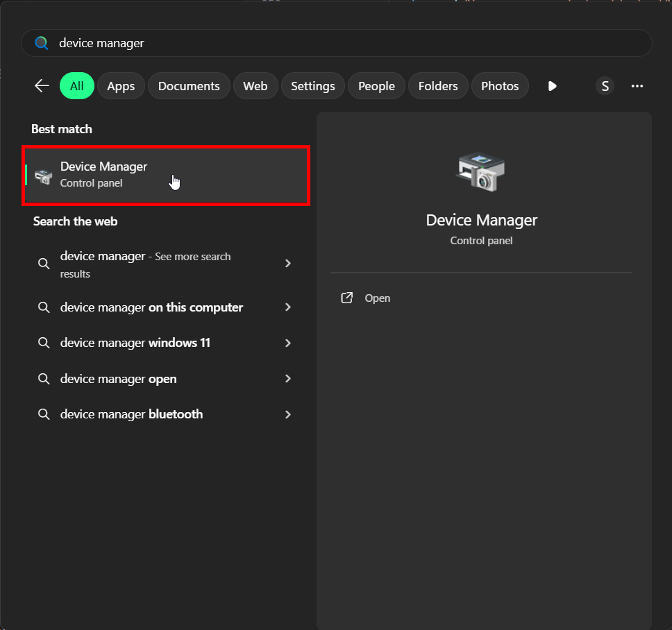The image size is (672, 630).
Task: Select 'device manager windows 11' suggestion
Action: 166,343
